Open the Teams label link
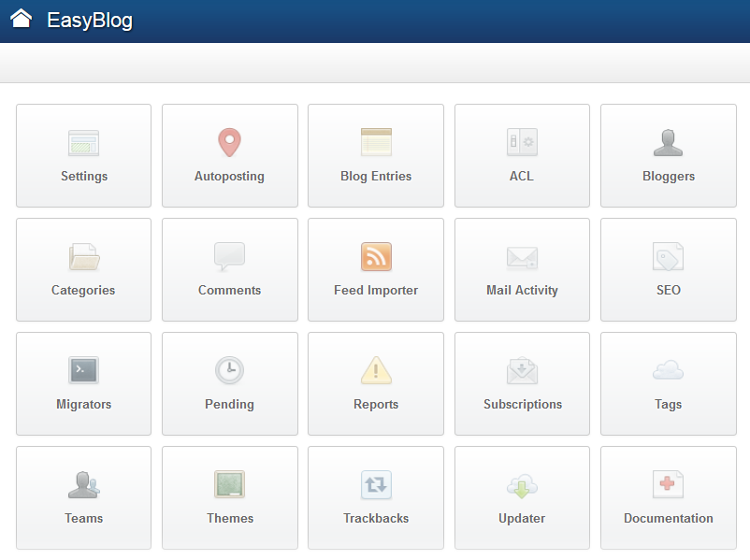The image size is (750, 560). 84,518
